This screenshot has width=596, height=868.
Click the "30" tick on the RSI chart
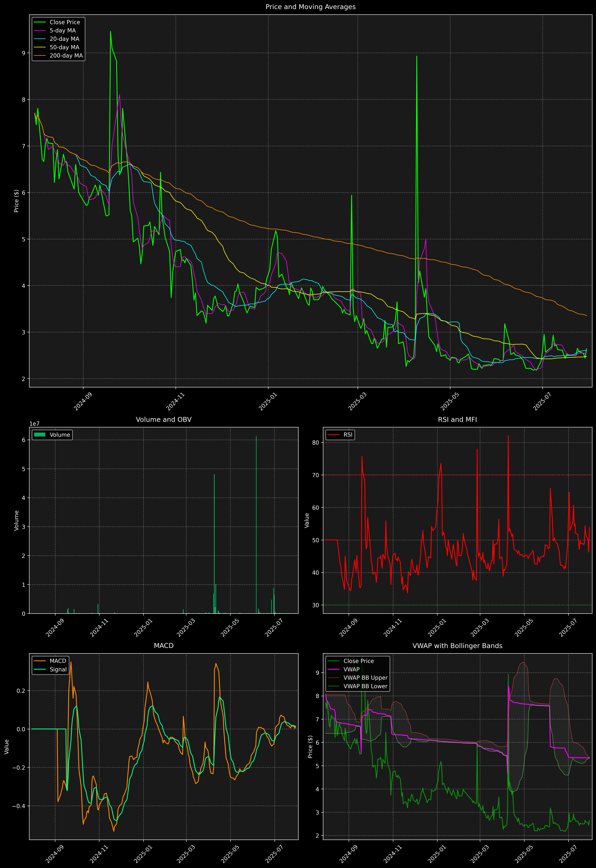coord(316,605)
